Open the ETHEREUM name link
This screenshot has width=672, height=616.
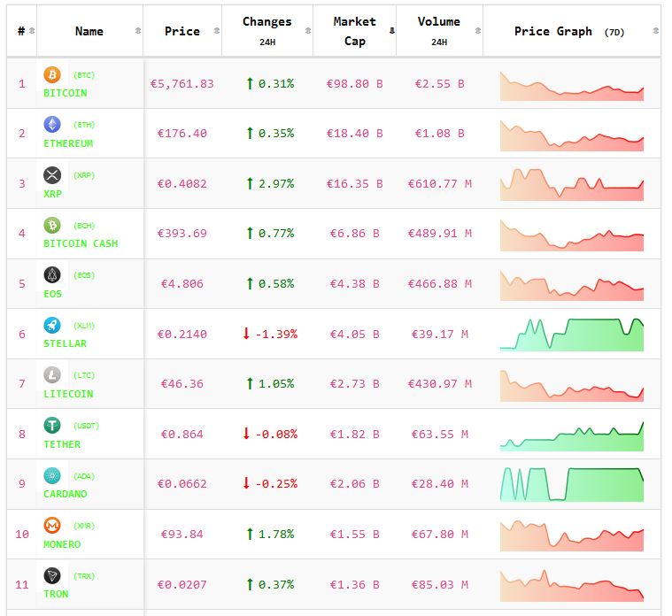point(67,143)
